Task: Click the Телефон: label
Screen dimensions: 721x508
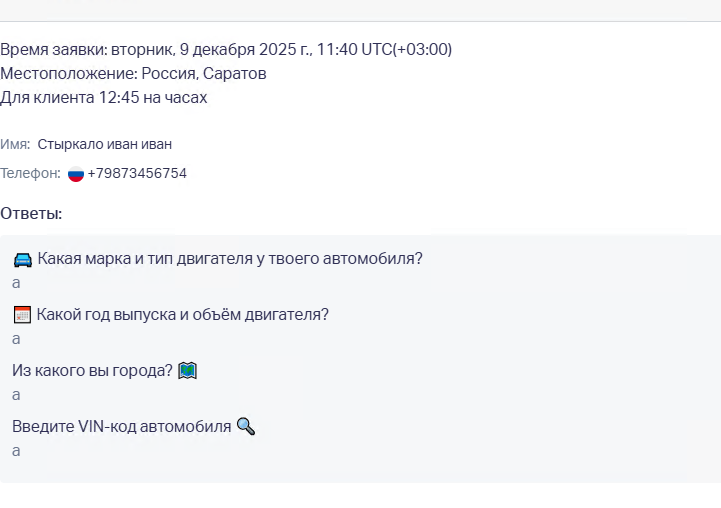Action: tap(30, 174)
